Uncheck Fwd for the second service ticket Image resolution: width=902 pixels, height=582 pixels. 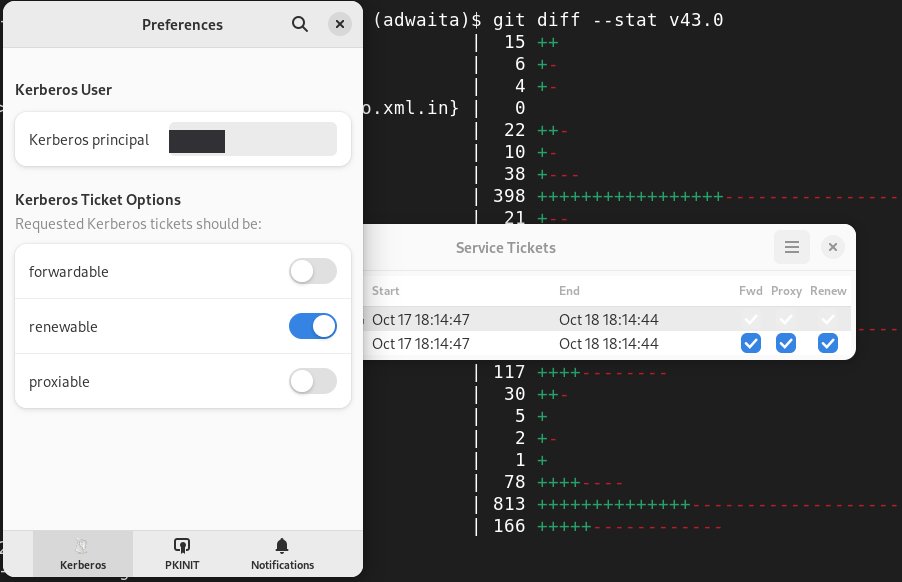click(x=751, y=343)
